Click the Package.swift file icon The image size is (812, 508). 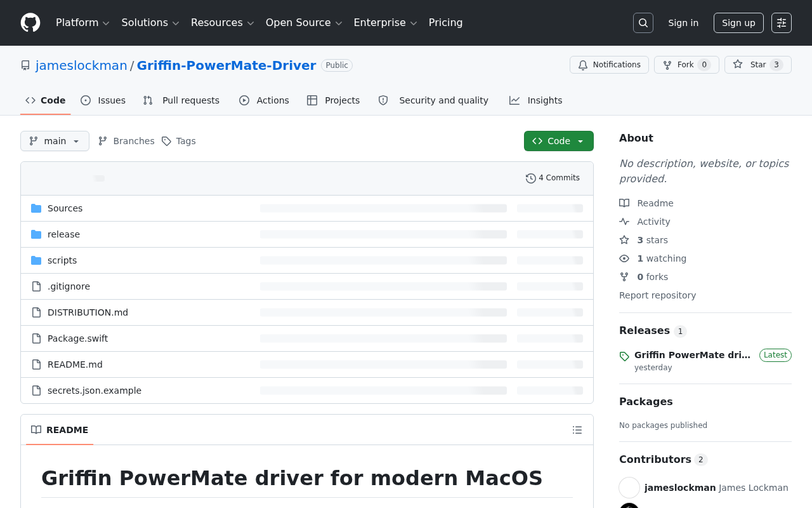[x=36, y=338]
